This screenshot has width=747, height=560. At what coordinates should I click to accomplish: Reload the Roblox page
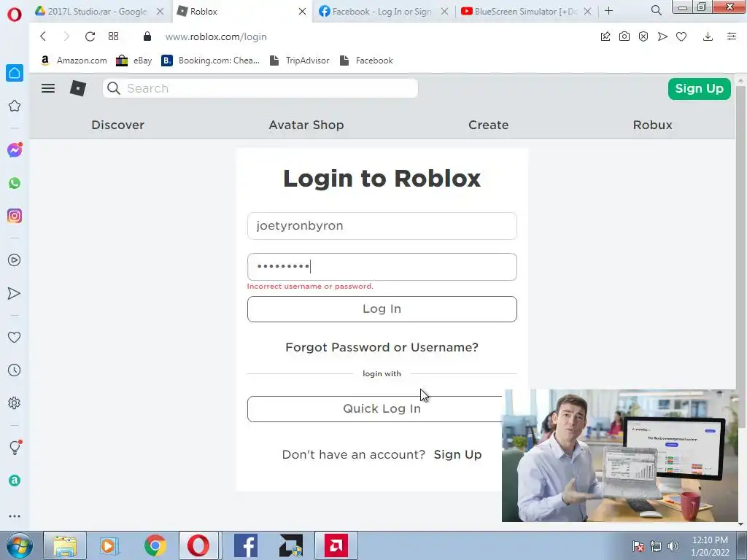coord(90,36)
